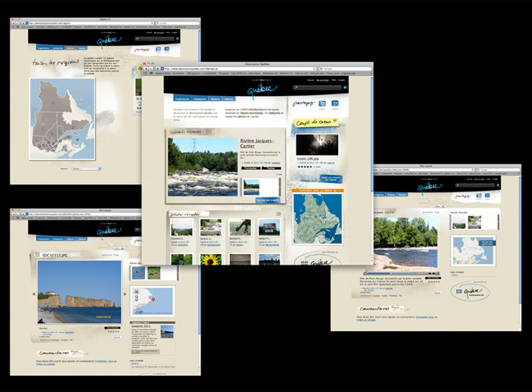
Task: Click the icon beside photos récentes header
Action: pos(279,214)
